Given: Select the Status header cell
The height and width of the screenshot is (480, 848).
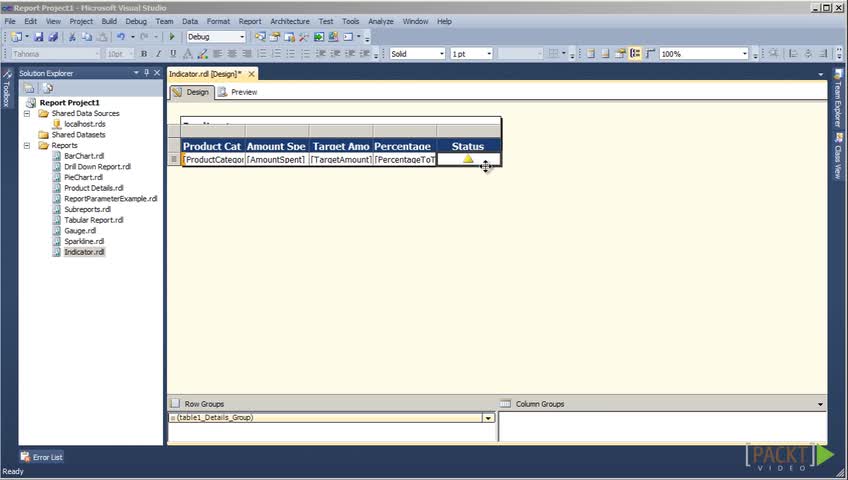Looking at the screenshot, I should pos(468,146).
